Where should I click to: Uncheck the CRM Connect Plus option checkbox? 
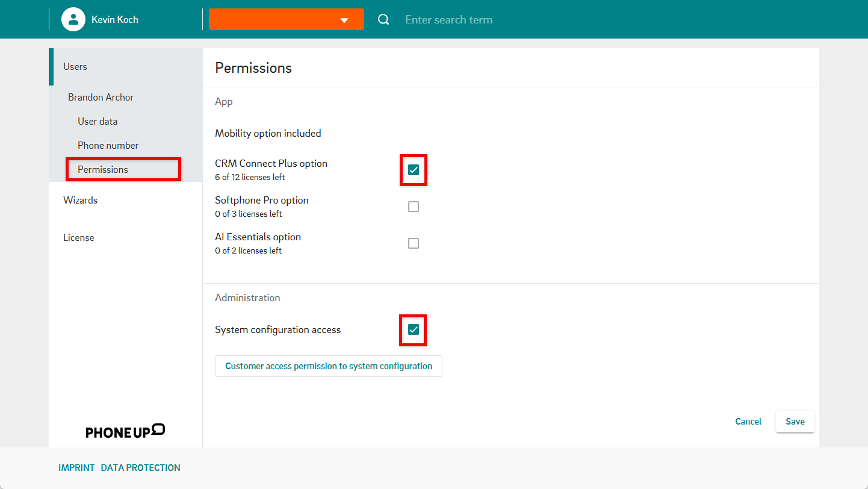[414, 170]
